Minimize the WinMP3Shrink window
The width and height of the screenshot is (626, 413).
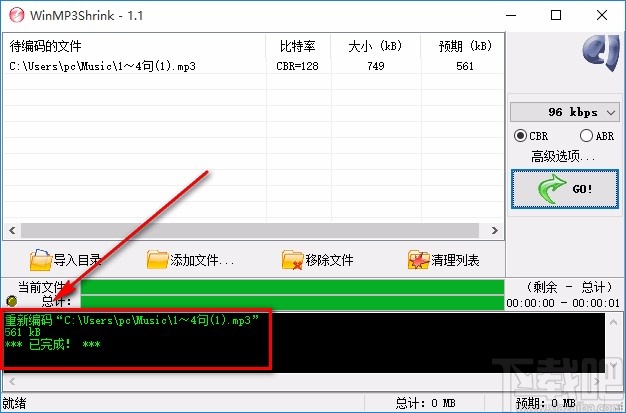[x=511, y=15]
